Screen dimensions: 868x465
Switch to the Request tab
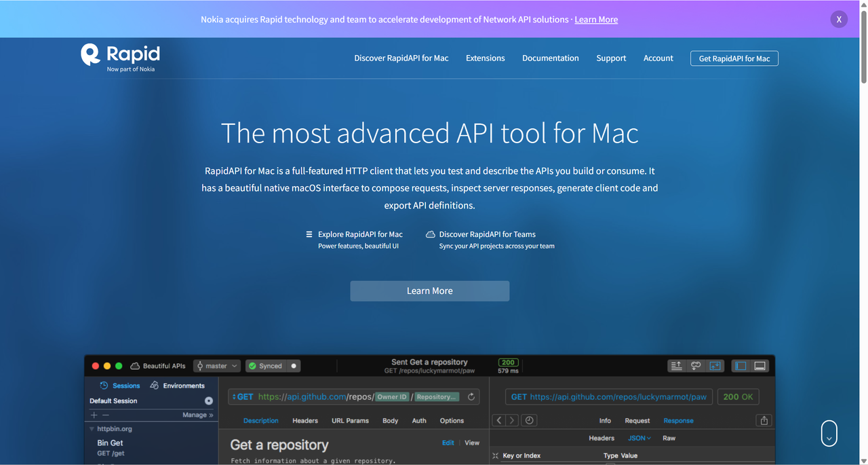(637, 421)
